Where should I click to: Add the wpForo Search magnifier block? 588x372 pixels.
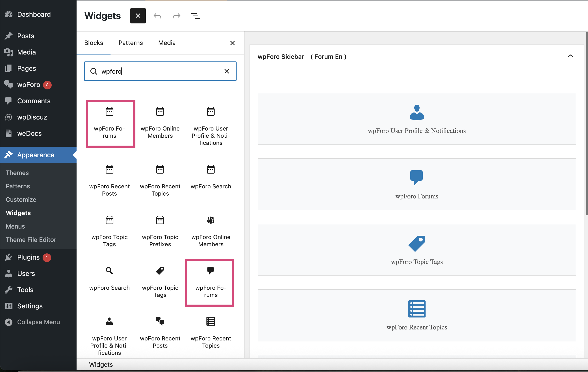109,278
